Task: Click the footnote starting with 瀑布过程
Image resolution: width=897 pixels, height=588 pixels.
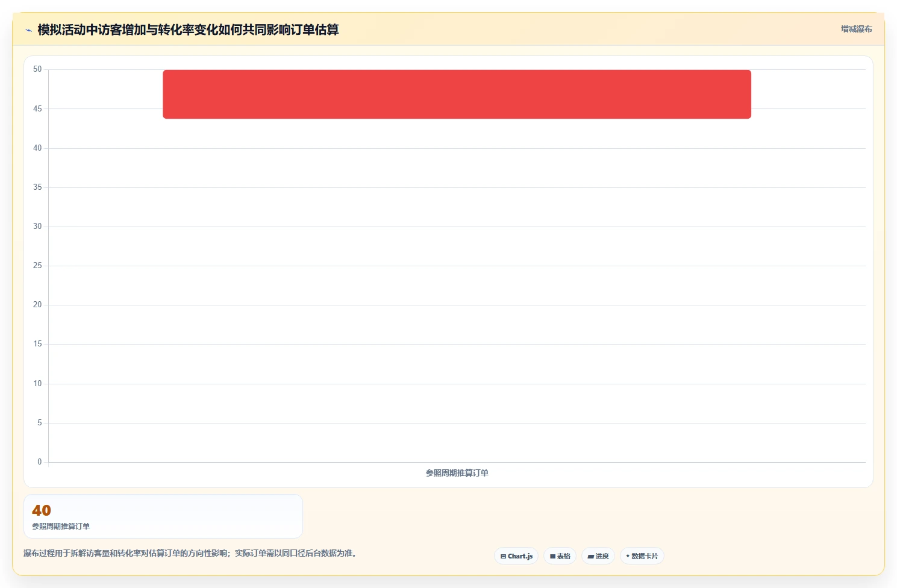Action: [192, 553]
